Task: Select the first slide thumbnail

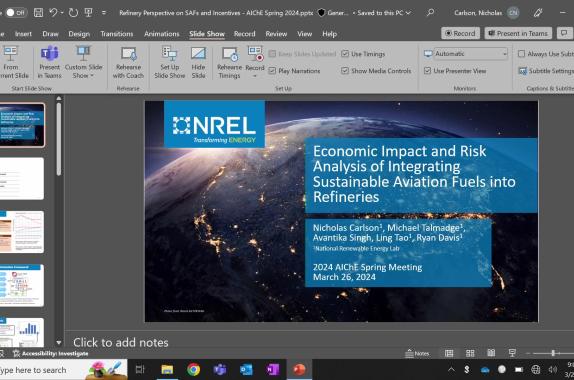Action: [x=22, y=125]
